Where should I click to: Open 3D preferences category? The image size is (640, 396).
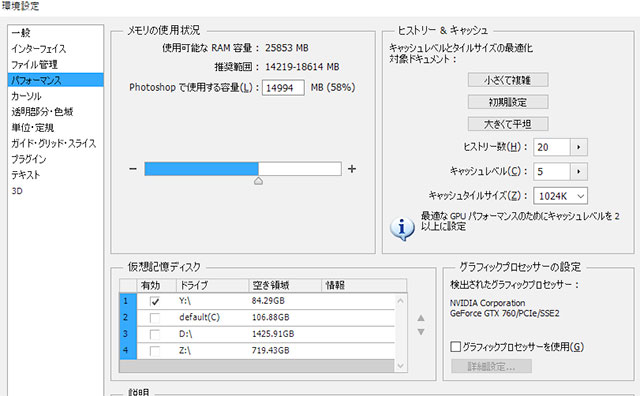tap(17, 191)
